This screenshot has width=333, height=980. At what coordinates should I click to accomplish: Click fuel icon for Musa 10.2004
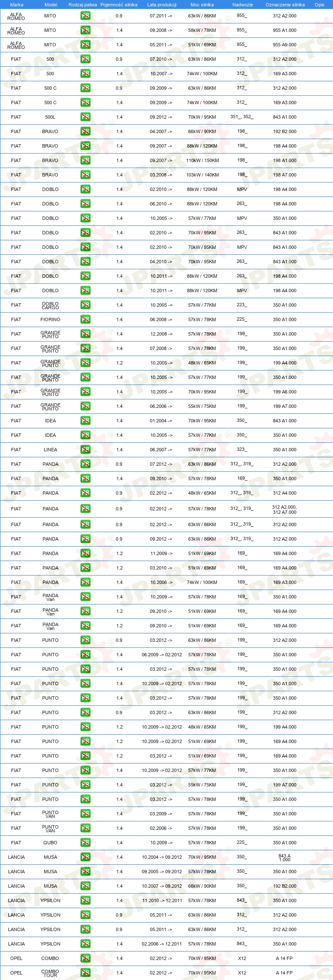pos(85,857)
